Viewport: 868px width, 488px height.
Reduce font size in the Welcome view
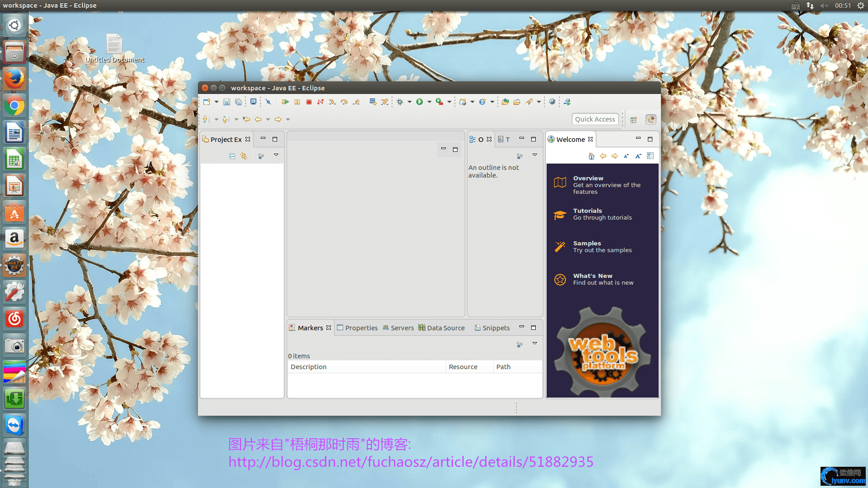click(626, 156)
